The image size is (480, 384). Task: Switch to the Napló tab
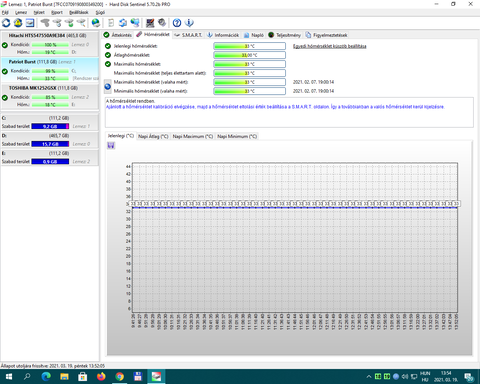point(254,35)
